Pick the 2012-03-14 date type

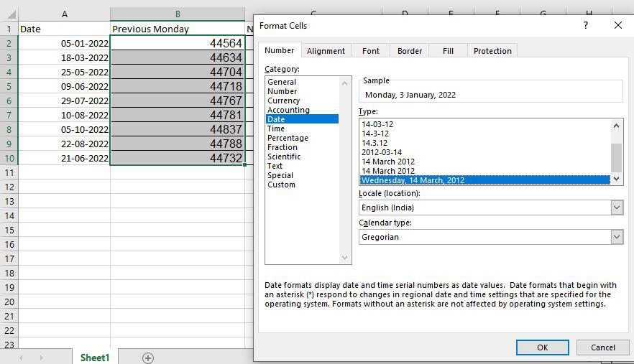[x=382, y=152]
